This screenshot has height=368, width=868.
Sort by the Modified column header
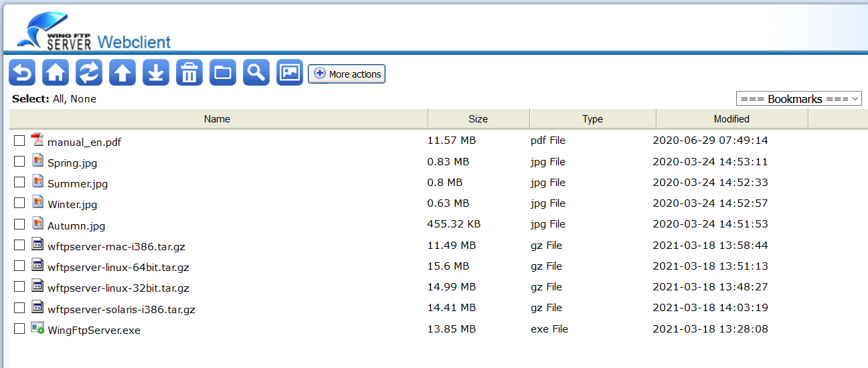[x=732, y=119]
